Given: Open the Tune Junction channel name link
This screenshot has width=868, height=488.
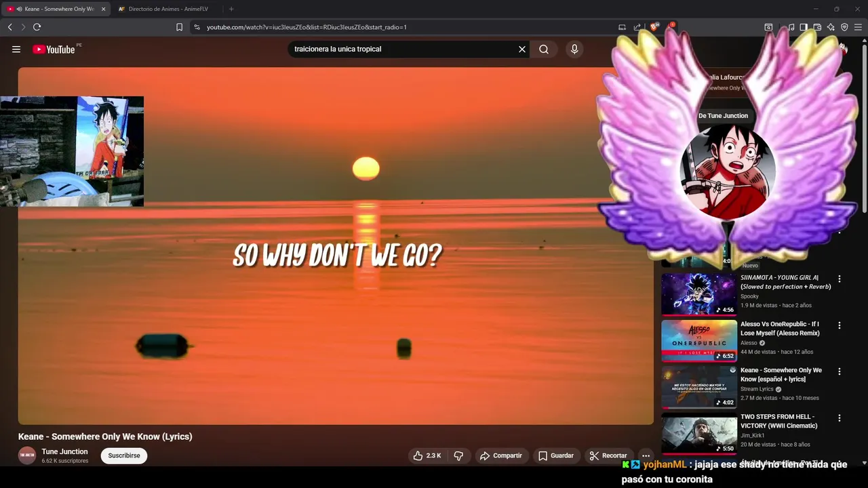Looking at the screenshot, I should tap(64, 451).
